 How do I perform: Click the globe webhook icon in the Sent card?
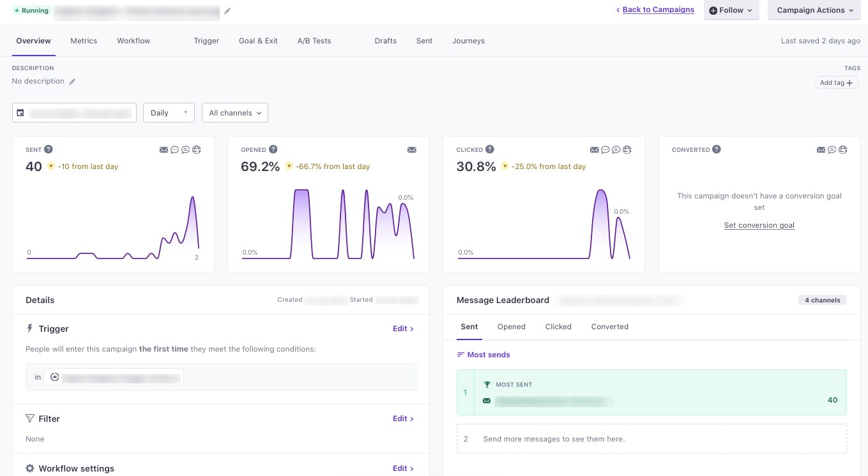tap(196, 150)
